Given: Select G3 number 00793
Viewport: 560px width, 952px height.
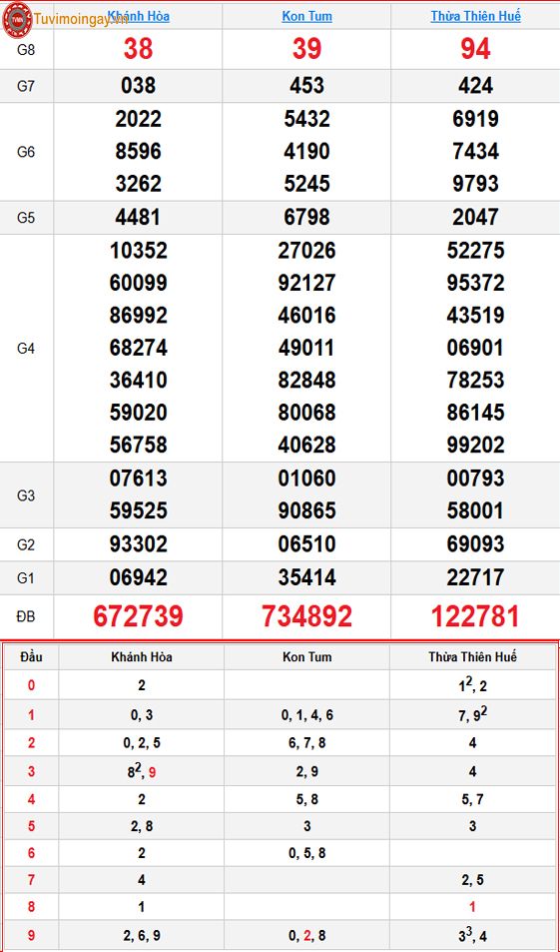Looking at the screenshot, I should coord(476,478).
